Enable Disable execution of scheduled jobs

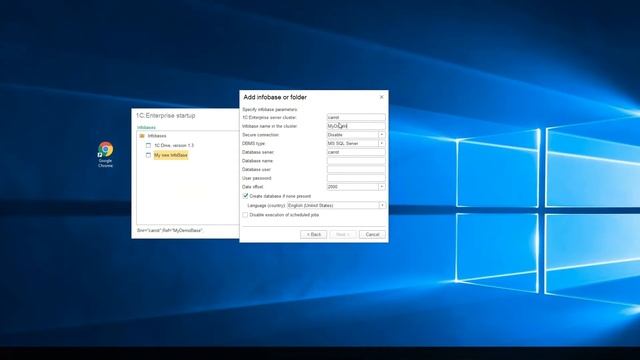click(x=245, y=215)
